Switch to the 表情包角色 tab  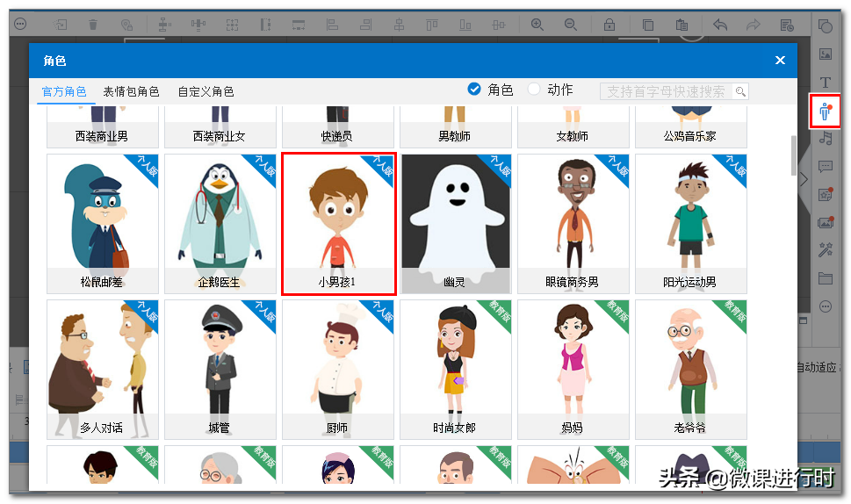(132, 91)
